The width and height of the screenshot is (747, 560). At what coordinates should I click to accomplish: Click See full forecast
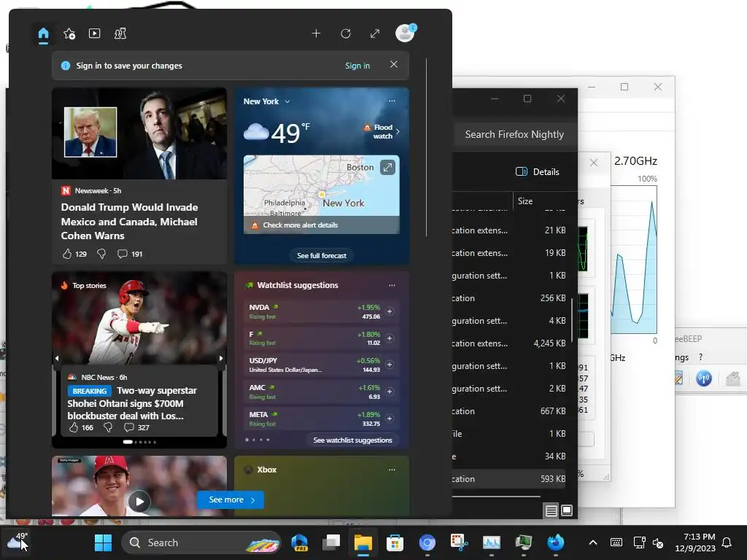(322, 256)
